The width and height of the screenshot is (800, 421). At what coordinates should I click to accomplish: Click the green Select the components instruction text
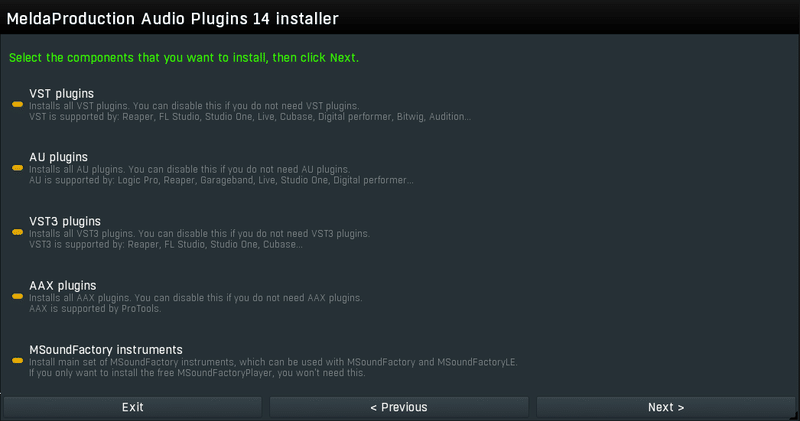pyautogui.click(x=184, y=58)
